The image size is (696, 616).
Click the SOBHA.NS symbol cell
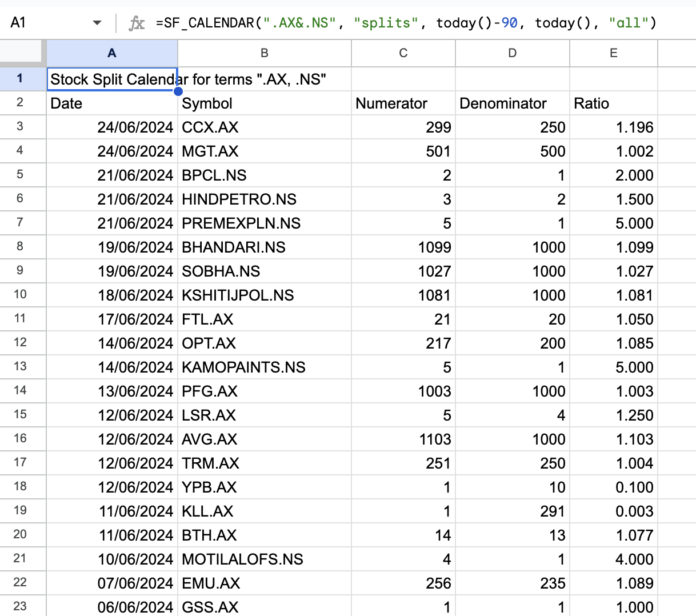coord(265,271)
